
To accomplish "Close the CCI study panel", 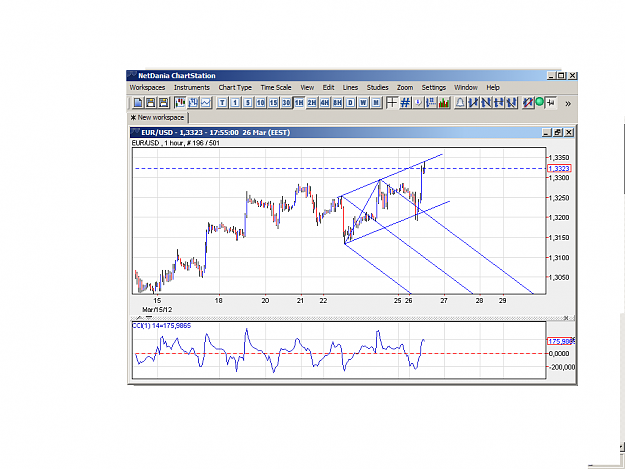I will pos(566,318).
